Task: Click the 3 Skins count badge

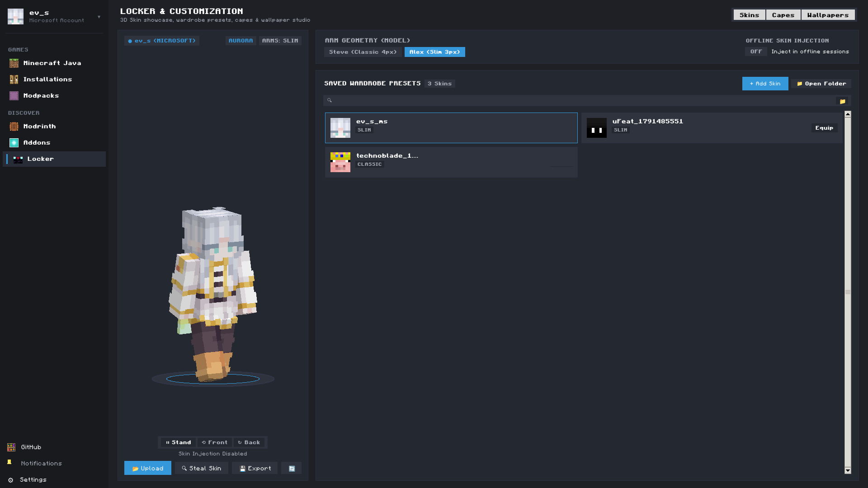Action: [x=439, y=84]
